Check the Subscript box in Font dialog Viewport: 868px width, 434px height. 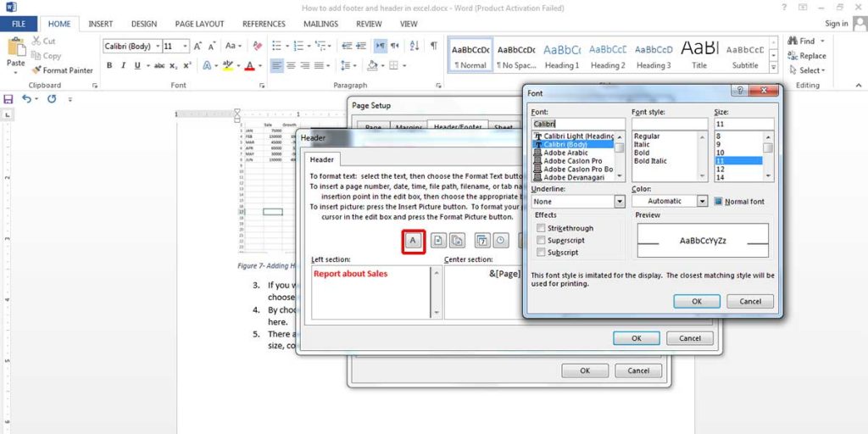click(x=541, y=253)
